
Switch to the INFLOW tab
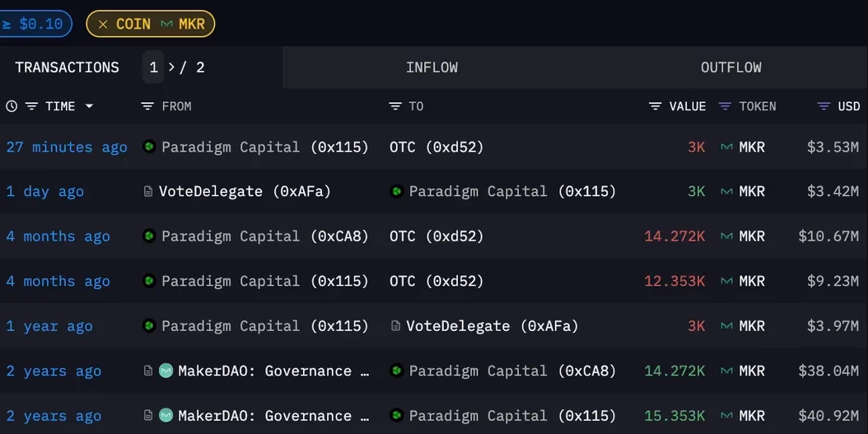coord(432,68)
